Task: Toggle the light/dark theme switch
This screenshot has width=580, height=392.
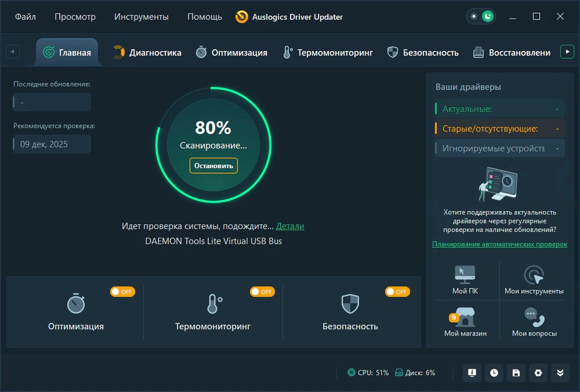Action: click(x=481, y=17)
